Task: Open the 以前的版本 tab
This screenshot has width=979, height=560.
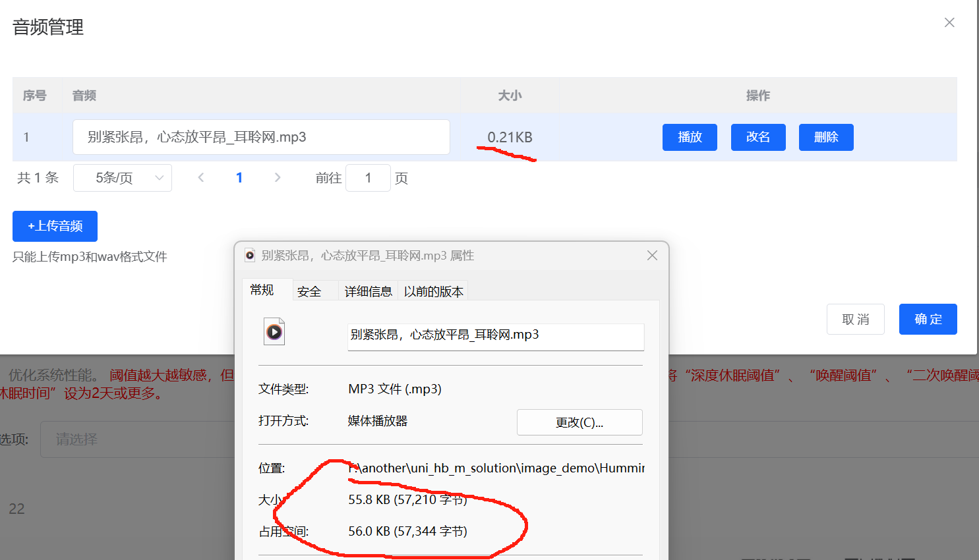Action: [433, 291]
